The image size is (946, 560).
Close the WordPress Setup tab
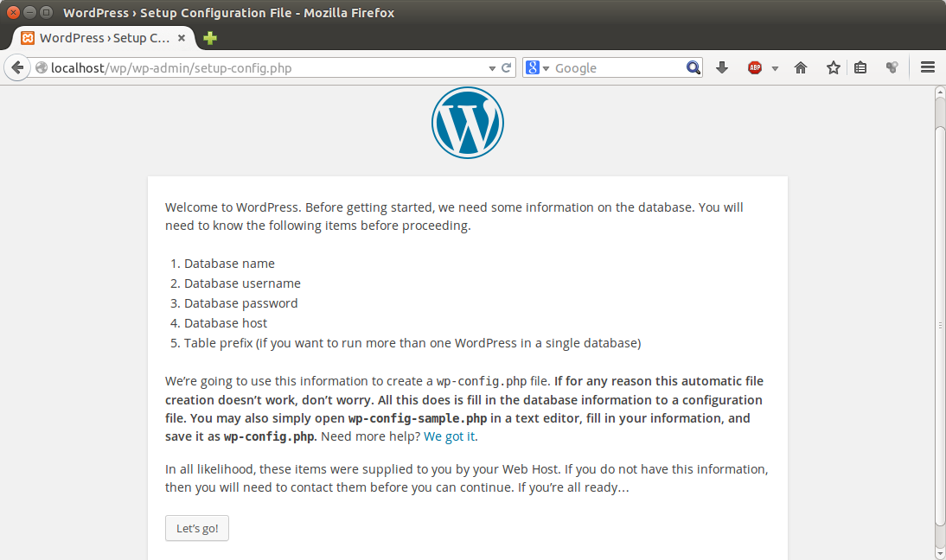[182, 38]
